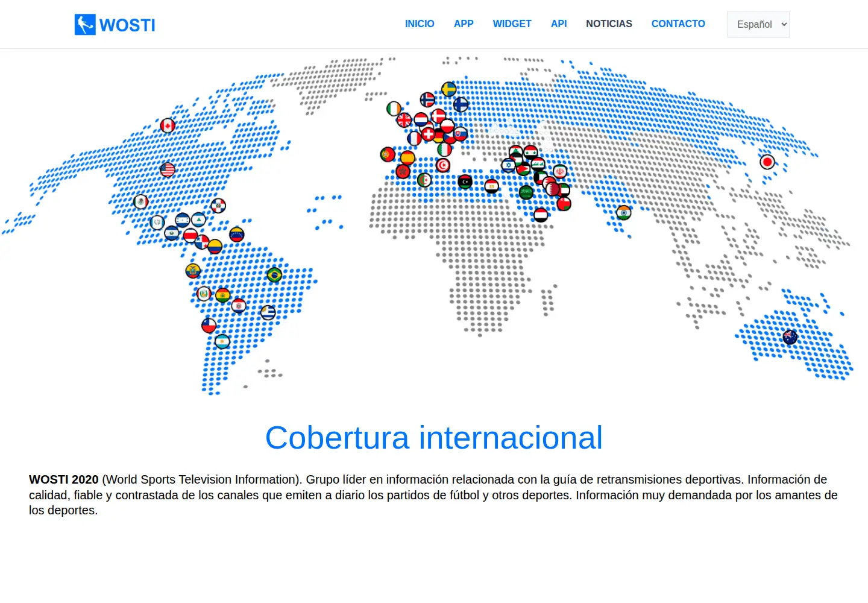Image resolution: width=868 pixels, height=603 pixels.
Task: Select the Uruguay flag marker
Action: tap(268, 312)
